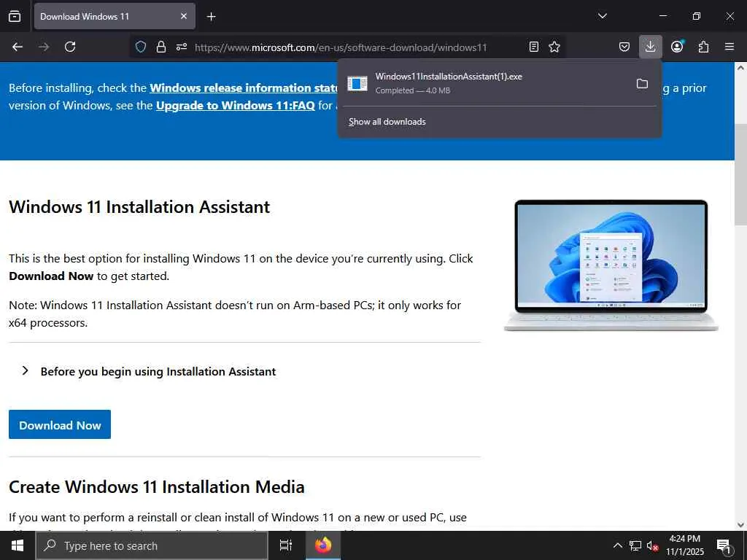Click scrollbar up arrow
The image size is (747, 560).
[x=740, y=68]
